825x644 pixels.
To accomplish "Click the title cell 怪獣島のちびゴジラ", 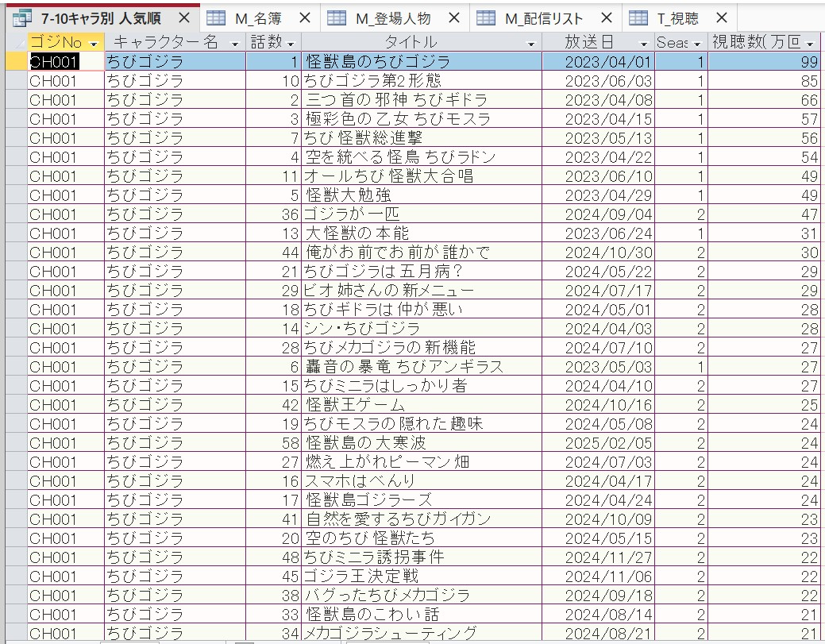I will click(422, 62).
